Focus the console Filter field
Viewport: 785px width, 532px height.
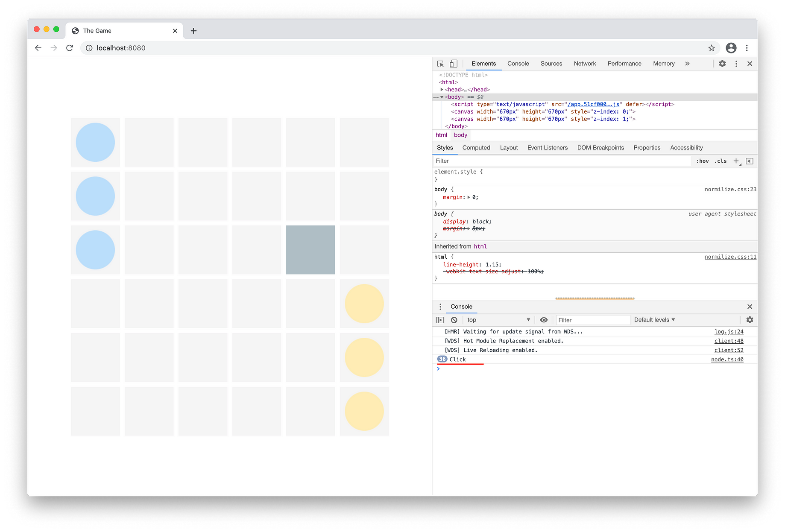593,320
